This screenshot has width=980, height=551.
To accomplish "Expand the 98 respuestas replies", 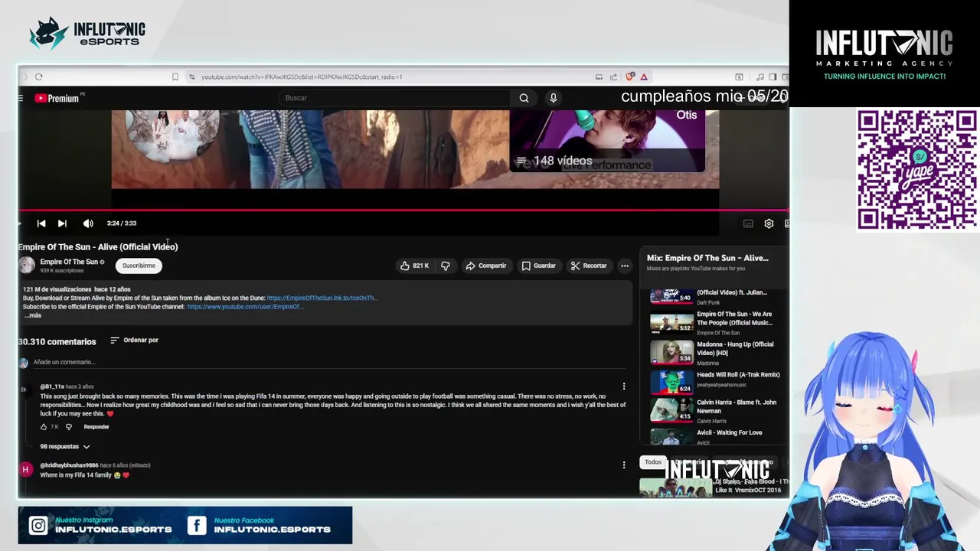I will click(65, 446).
